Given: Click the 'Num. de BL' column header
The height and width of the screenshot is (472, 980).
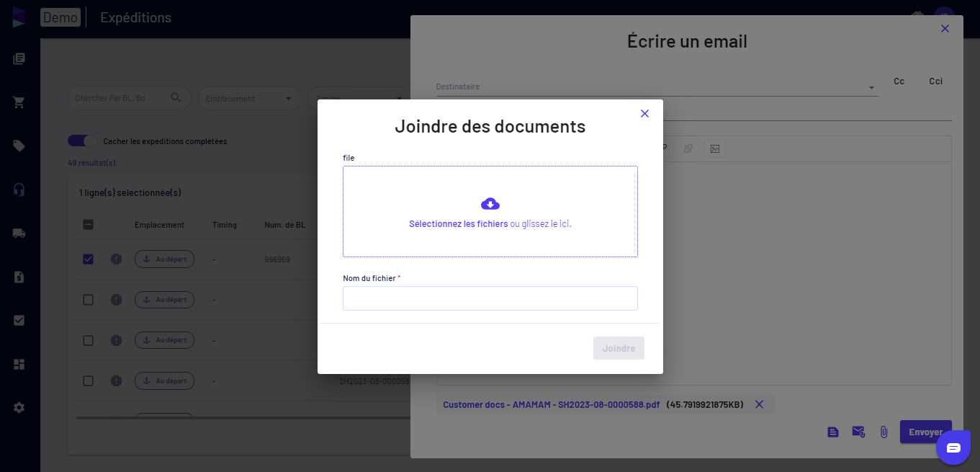Looking at the screenshot, I should click(284, 225).
